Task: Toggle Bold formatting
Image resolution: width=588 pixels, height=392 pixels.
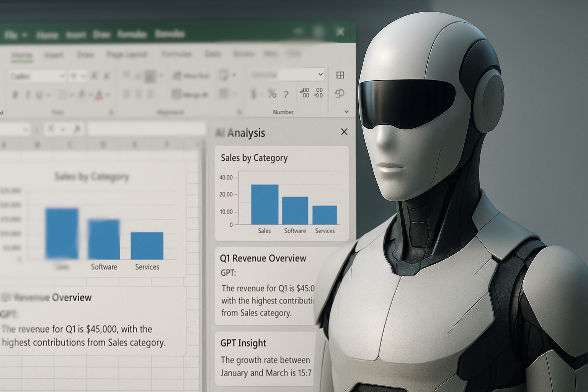Action: (15, 95)
